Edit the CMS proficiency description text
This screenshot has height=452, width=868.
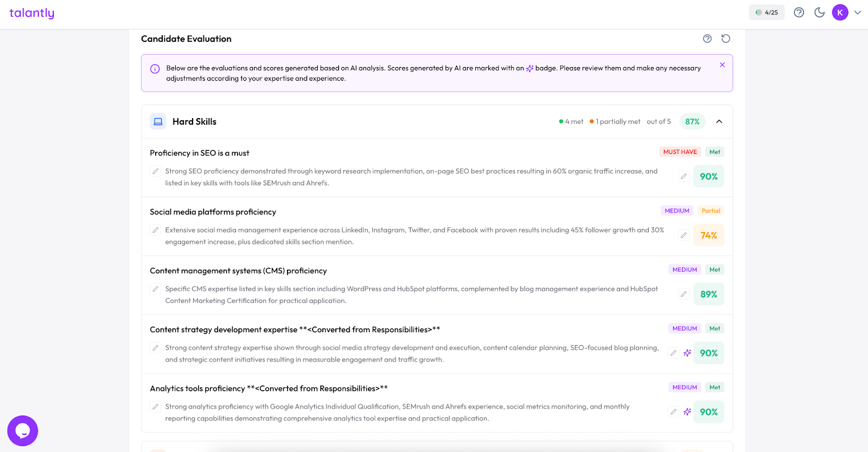click(156, 289)
